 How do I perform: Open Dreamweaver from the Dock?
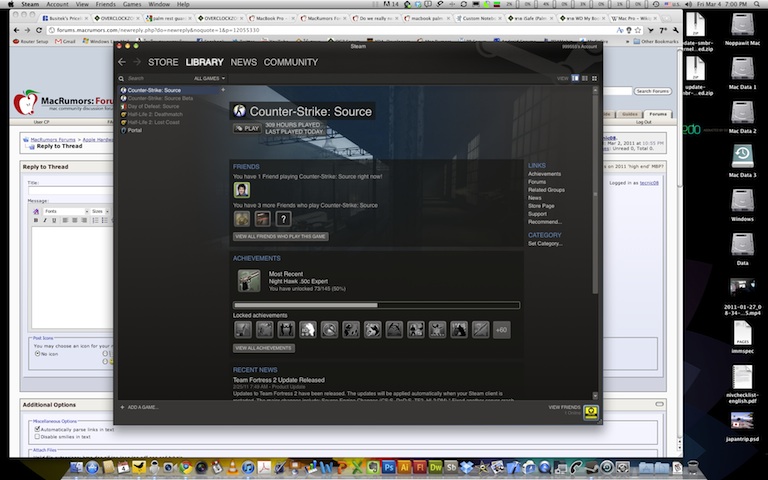pos(435,467)
